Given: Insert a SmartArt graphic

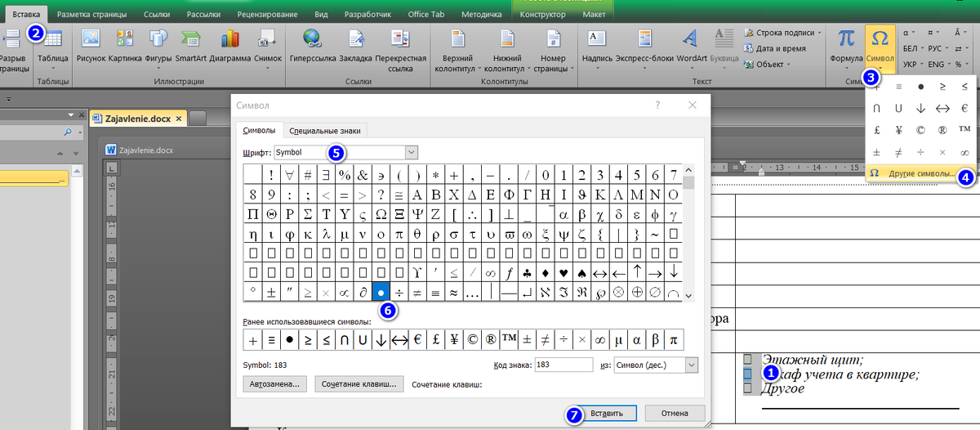Looking at the screenshot, I should pos(190,46).
